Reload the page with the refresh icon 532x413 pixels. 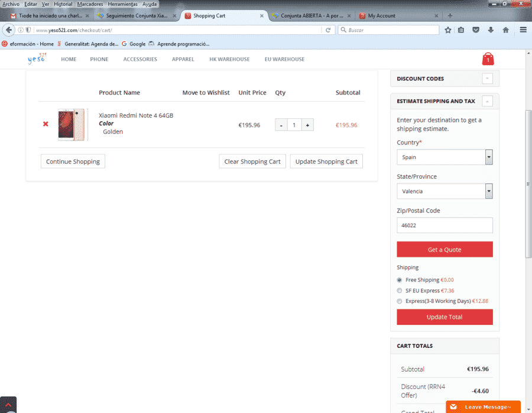[328, 30]
